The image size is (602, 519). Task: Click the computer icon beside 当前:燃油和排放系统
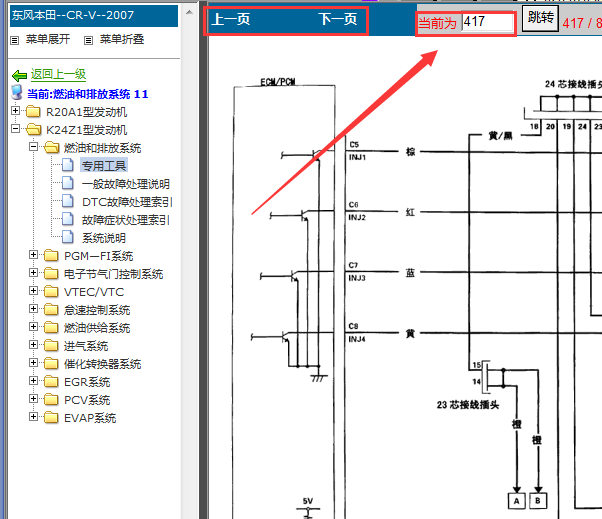click(x=17, y=93)
